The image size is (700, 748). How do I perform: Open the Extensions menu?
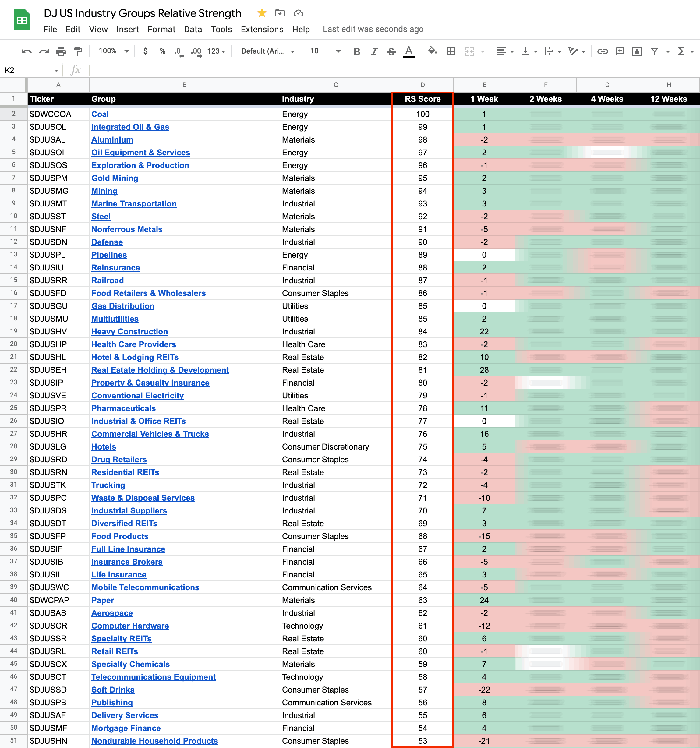(262, 29)
